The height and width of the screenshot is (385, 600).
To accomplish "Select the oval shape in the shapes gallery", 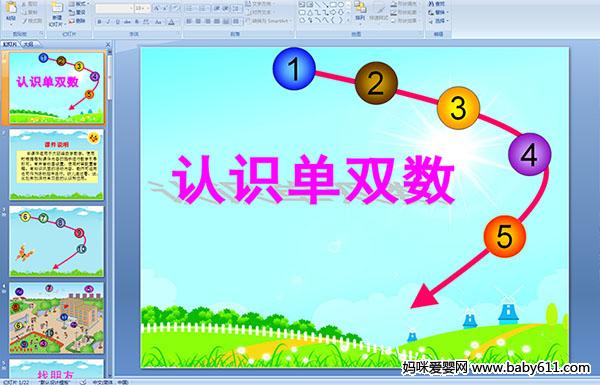I will [x=341, y=5].
